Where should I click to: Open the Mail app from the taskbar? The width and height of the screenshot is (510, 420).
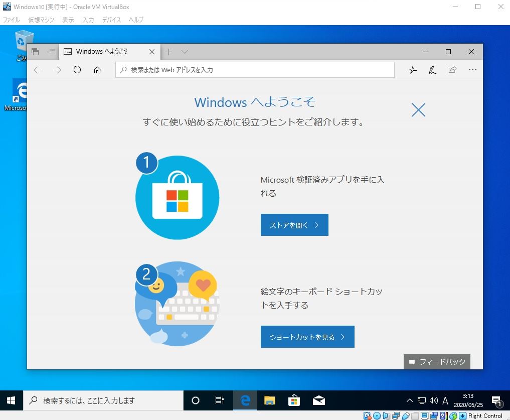click(319, 400)
